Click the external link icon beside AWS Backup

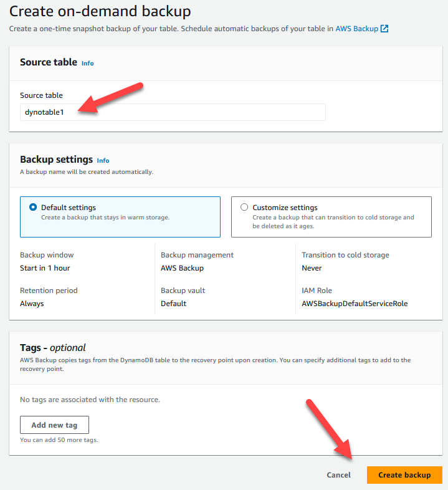click(384, 29)
